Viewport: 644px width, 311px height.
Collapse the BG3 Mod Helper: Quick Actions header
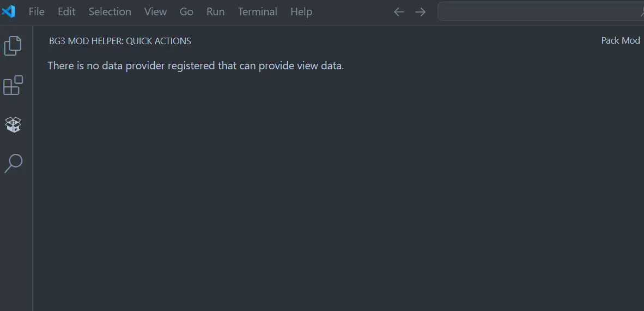point(120,41)
